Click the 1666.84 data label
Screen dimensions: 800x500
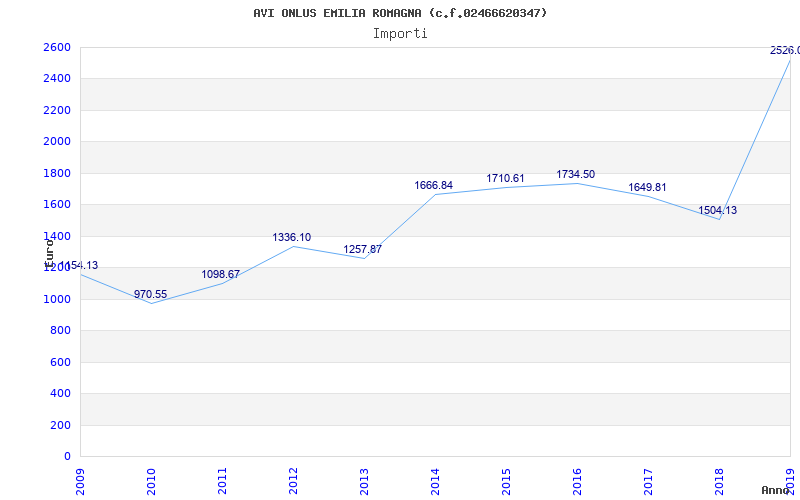[433, 185]
